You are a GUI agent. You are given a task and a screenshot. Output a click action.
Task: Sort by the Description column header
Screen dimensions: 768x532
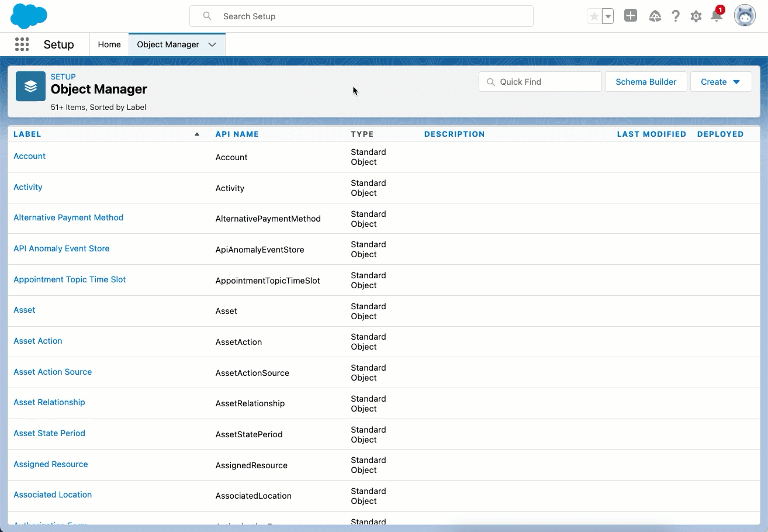pyautogui.click(x=454, y=134)
